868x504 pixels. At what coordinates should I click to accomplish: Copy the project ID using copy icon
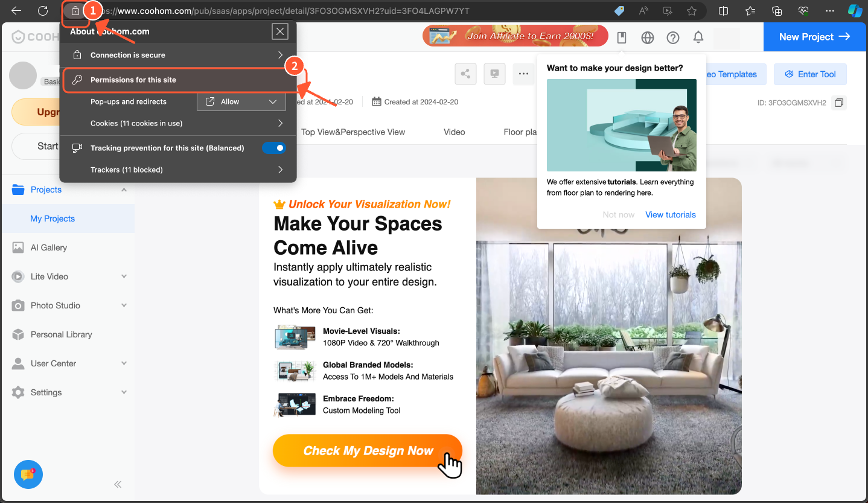pyautogui.click(x=838, y=103)
